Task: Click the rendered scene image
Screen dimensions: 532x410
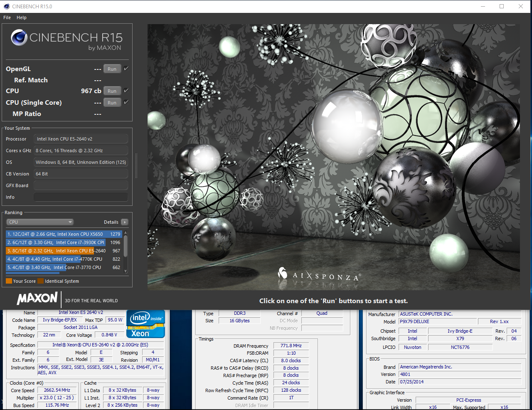Action: tap(333, 157)
